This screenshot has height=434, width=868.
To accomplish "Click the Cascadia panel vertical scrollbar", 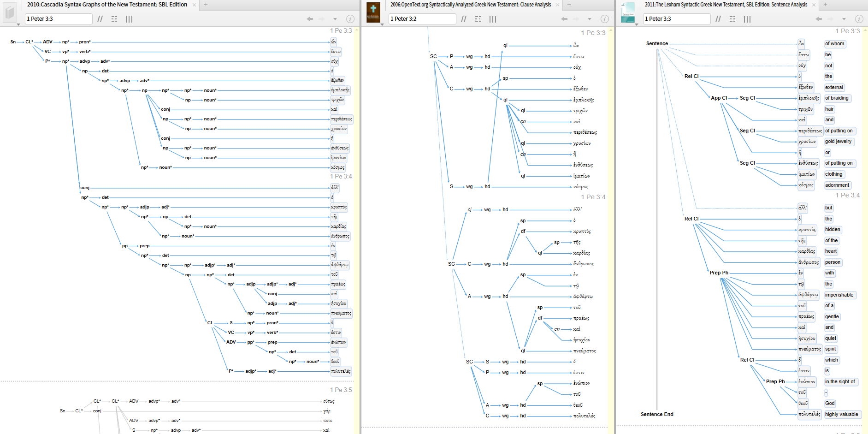I will click(357, 230).
